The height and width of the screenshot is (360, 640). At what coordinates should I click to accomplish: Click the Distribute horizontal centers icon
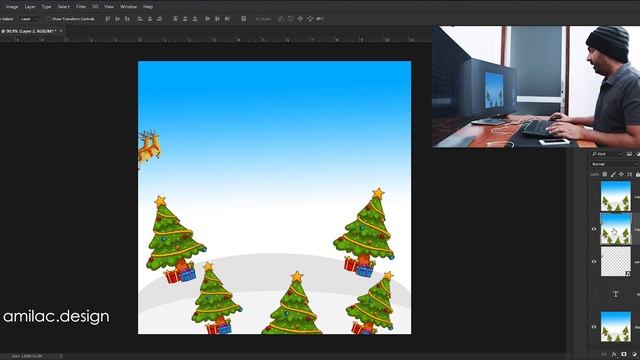(x=217, y=19)
